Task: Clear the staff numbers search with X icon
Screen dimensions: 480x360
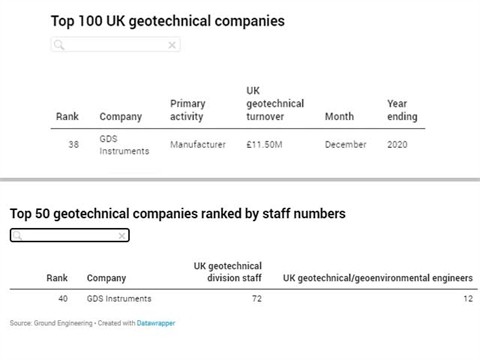Action: click(x=122, y=236)
